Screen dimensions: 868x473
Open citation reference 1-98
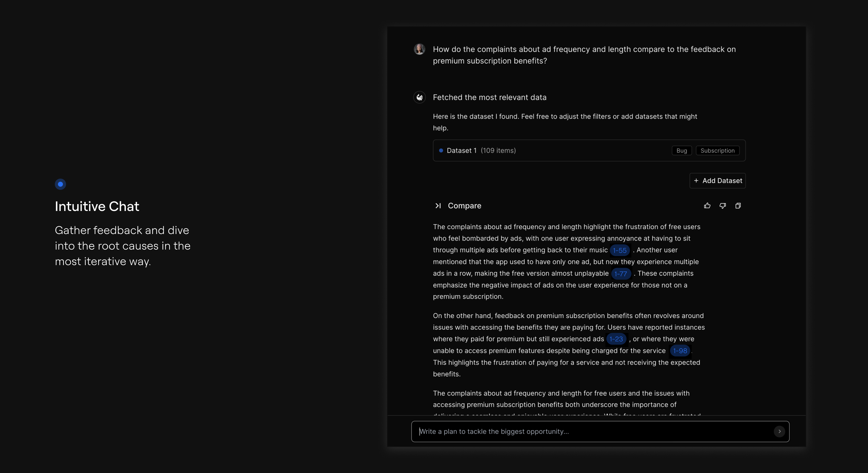(680, 351)
